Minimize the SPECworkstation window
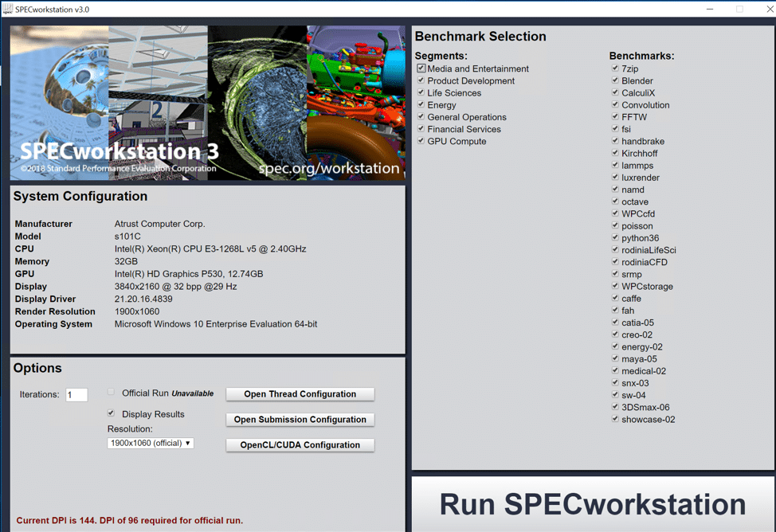This screenshot has width=776, height=532. 710,9
